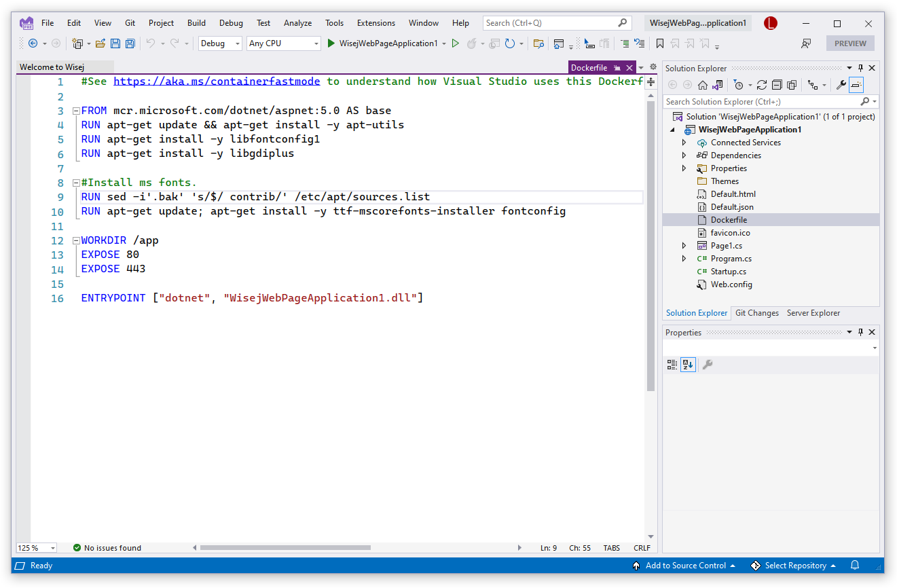Click the Navigate Backward arrow icon
The height and width of the screenshot is (588, 897).
(33, 43)
